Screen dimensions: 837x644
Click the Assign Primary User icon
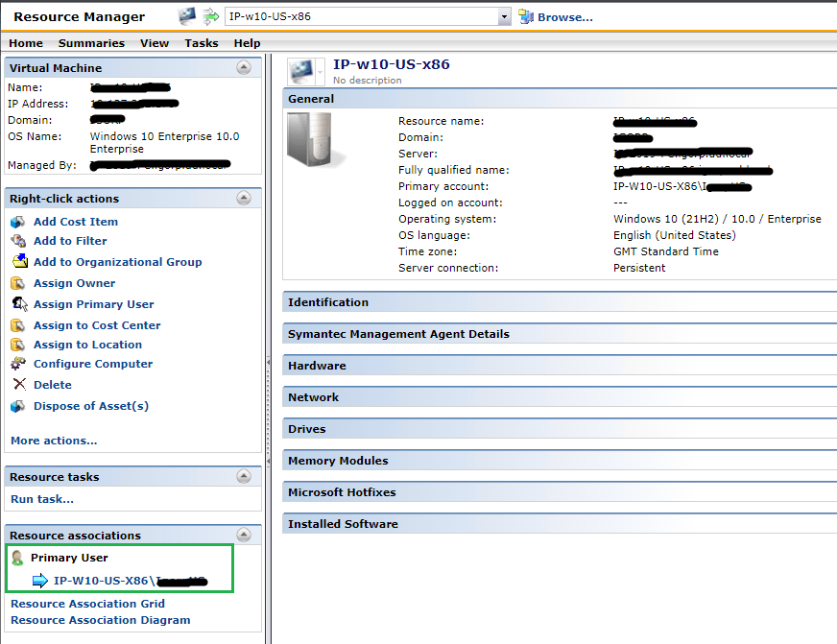point(18,304)
